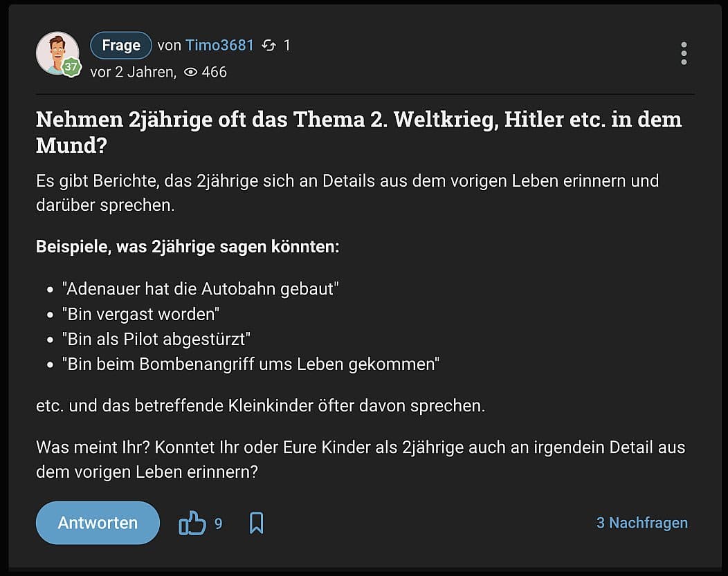Select the Frage tag label
728x576 pixels.
[x=121, y=46]
